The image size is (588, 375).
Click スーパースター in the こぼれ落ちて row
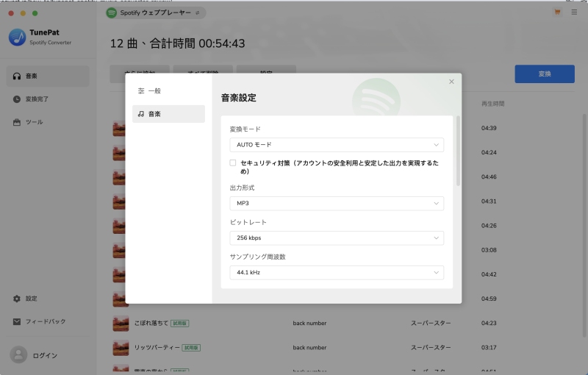(431, 323)
